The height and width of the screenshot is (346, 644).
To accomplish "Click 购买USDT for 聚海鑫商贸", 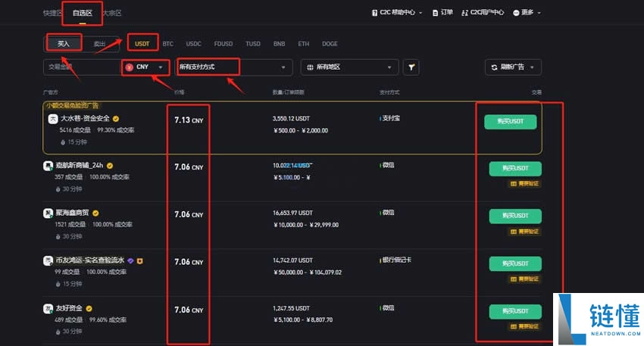I will pyautogui.click(x=515, y=216).
